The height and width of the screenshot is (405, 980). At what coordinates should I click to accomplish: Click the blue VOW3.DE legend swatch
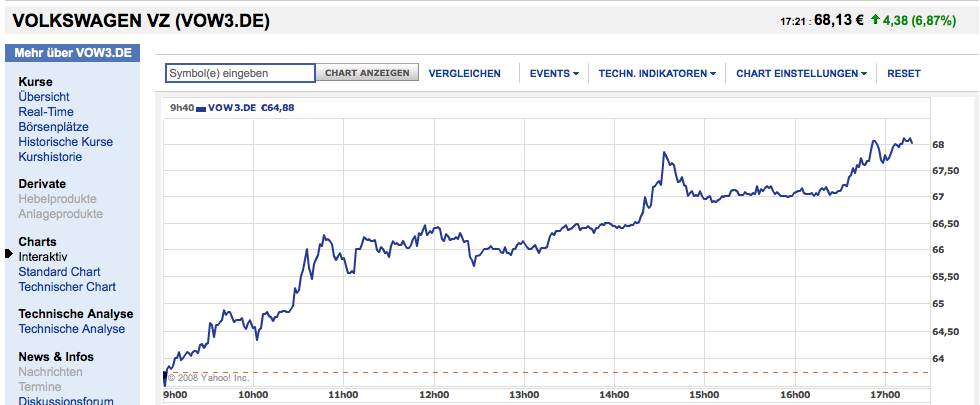(x=201, y=108)
